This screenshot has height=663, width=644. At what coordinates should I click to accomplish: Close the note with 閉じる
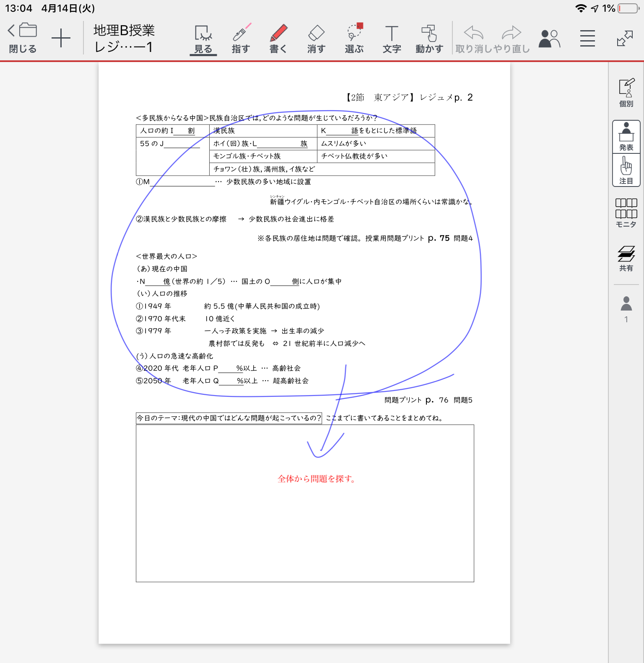click(23, 39)
